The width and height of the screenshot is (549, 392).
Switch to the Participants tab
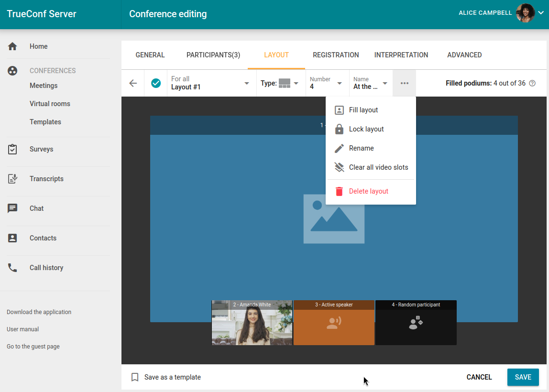213,55
